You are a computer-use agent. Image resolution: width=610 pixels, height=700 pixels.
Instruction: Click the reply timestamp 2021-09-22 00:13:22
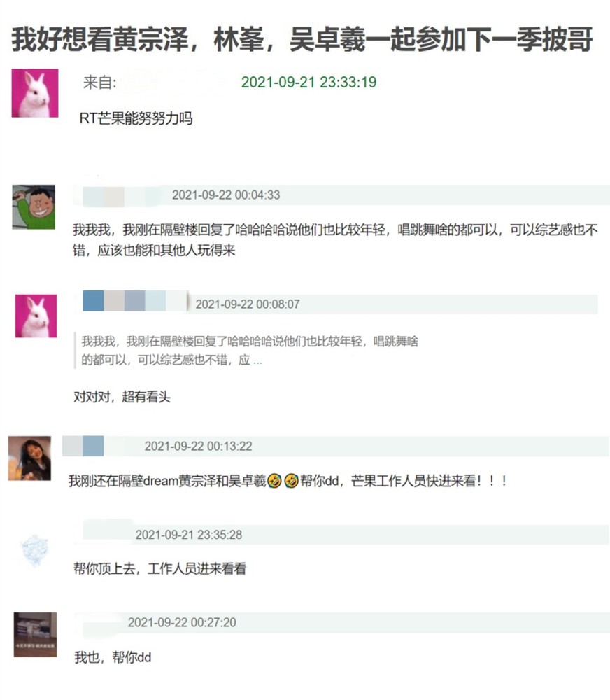click(198, 446)
